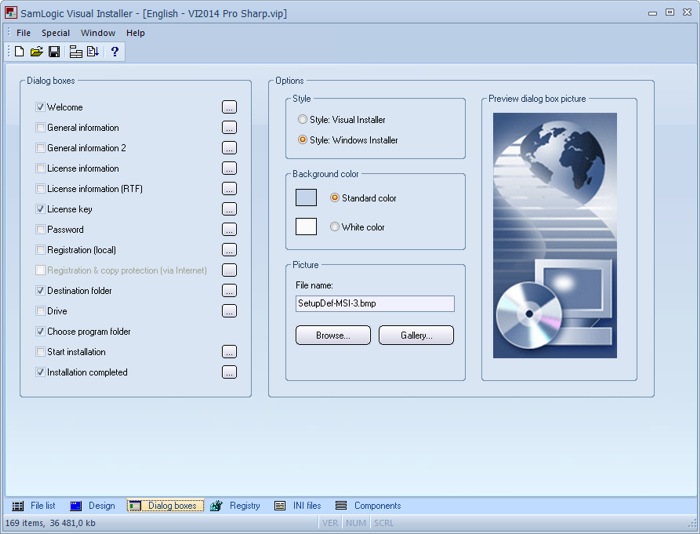Open the Special menu
700x534 pixels.
point(55,33)
